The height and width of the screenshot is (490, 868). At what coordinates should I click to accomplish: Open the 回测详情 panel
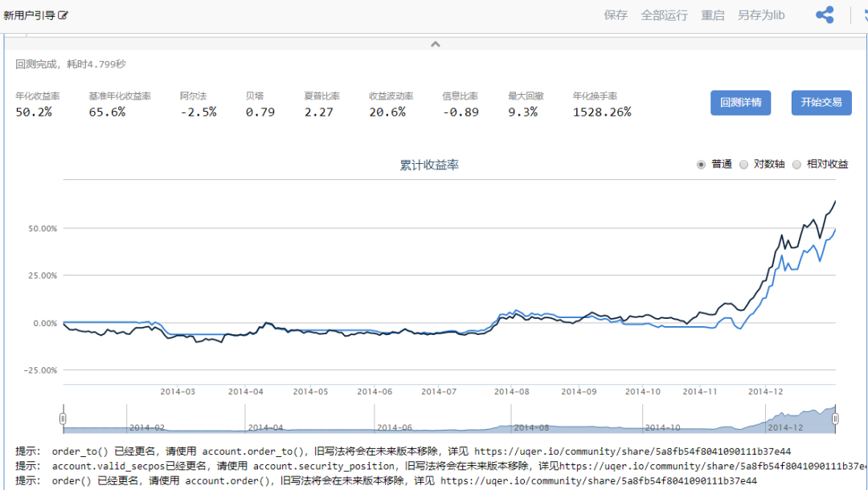pos(739,103)
